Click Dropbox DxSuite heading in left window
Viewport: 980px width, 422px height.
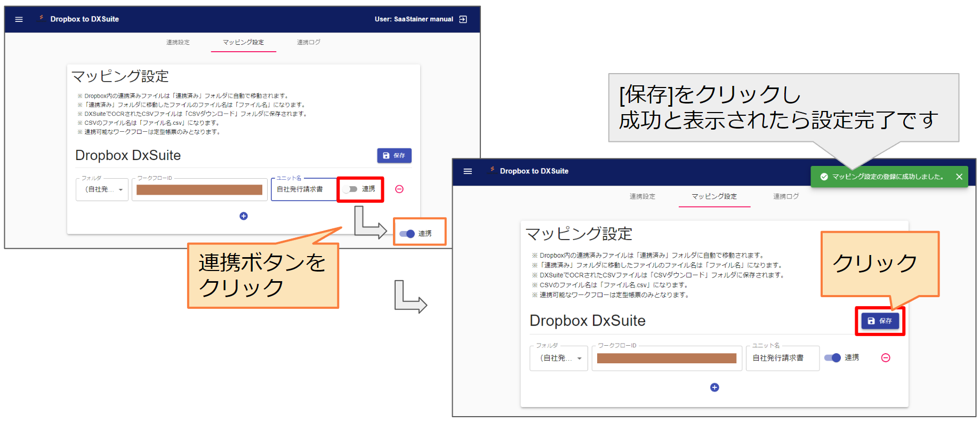click(128, 155)
